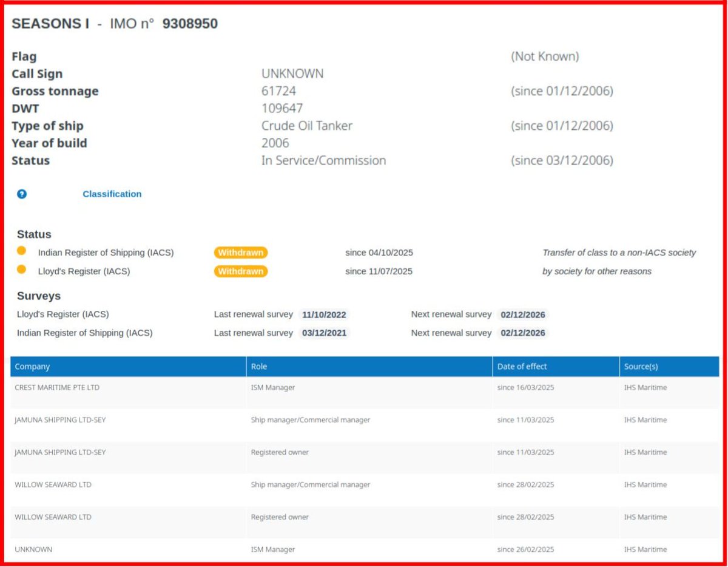Click WILLOW SEAWARD LTD in the Registered owner row

pyautogui.click(x=53, y=517)
